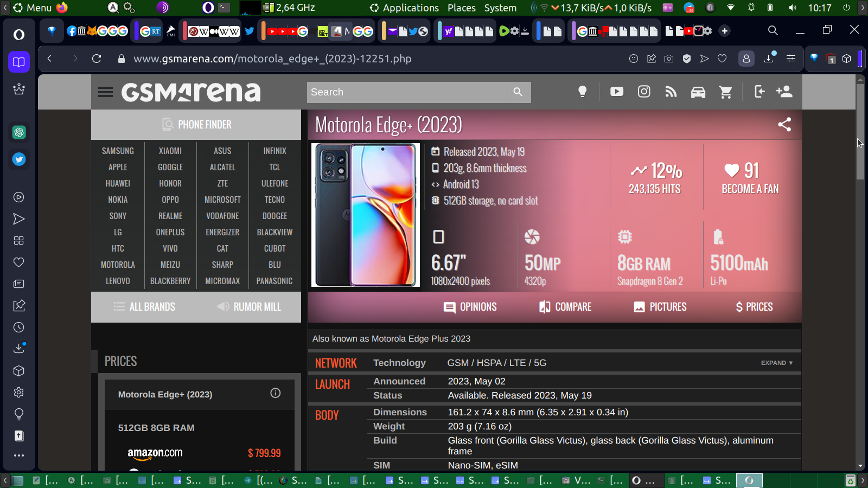This screenshot has width=868, height=488.
Task: Open the Rumor Mill link
Action: [249, 307]
